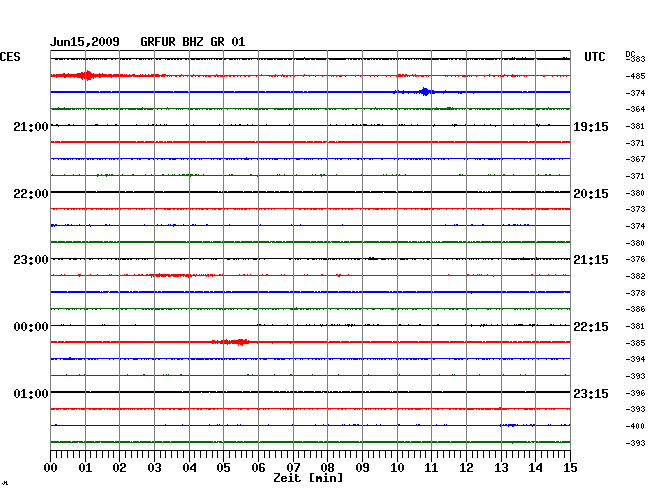Select the 23:00 local time label
The height and width of the screenshot is (494, 650).
pos(31,260)
